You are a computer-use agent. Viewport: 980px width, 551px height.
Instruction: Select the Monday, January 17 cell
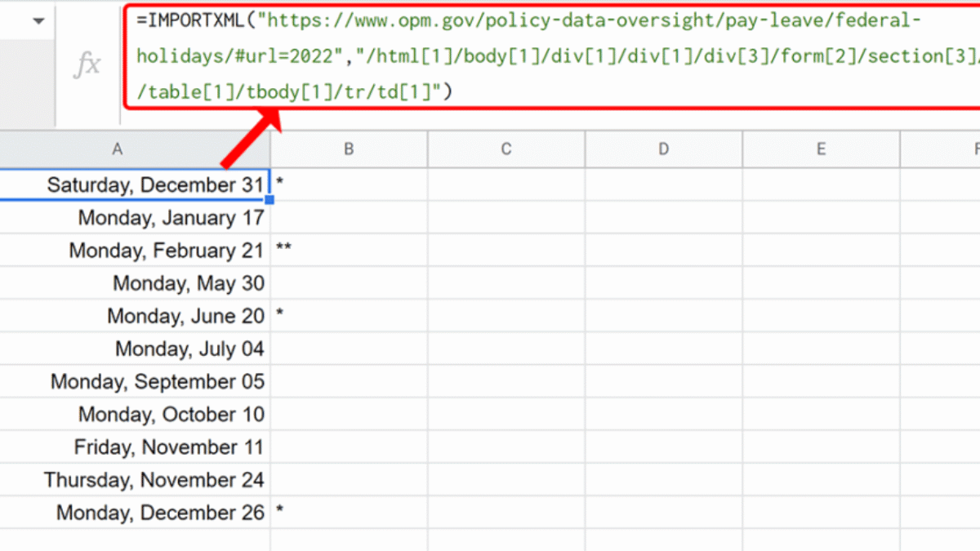(x=171, y=218)
